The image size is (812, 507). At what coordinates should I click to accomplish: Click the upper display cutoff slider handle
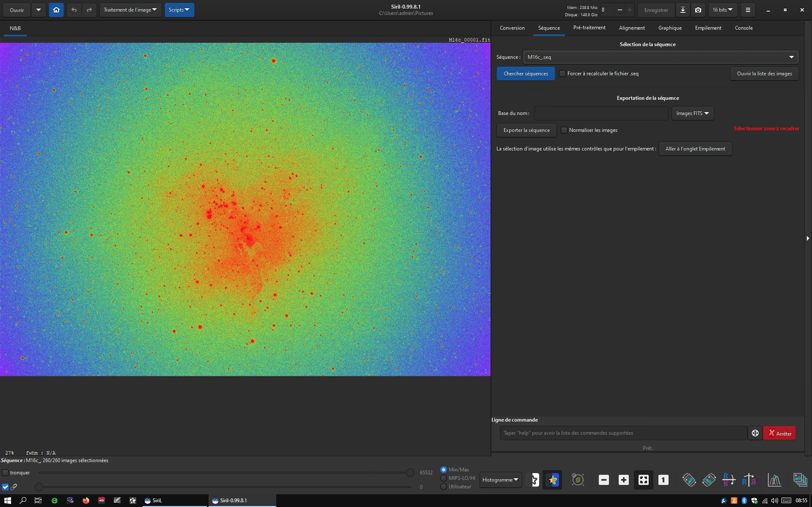point(410,473)
